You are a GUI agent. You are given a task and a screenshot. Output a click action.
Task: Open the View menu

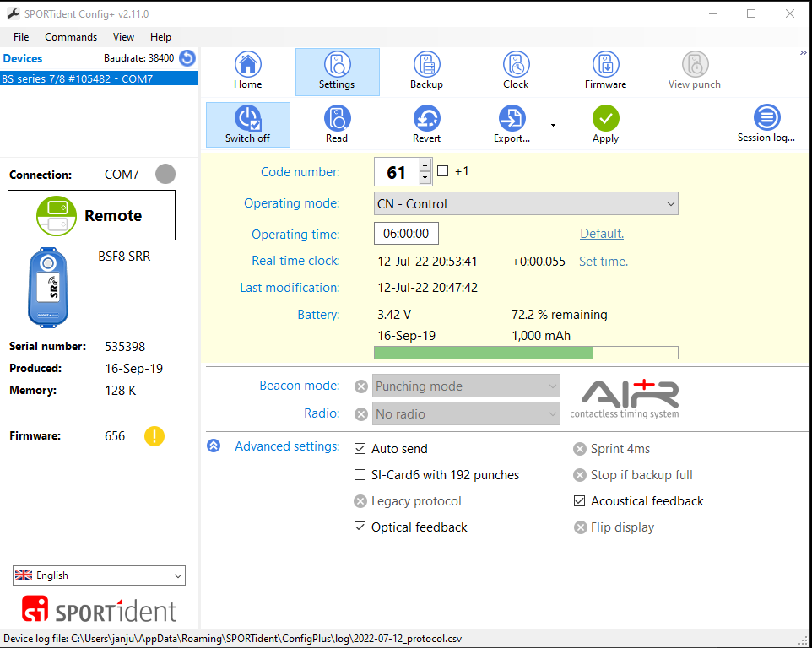click(x=123, y=37)
